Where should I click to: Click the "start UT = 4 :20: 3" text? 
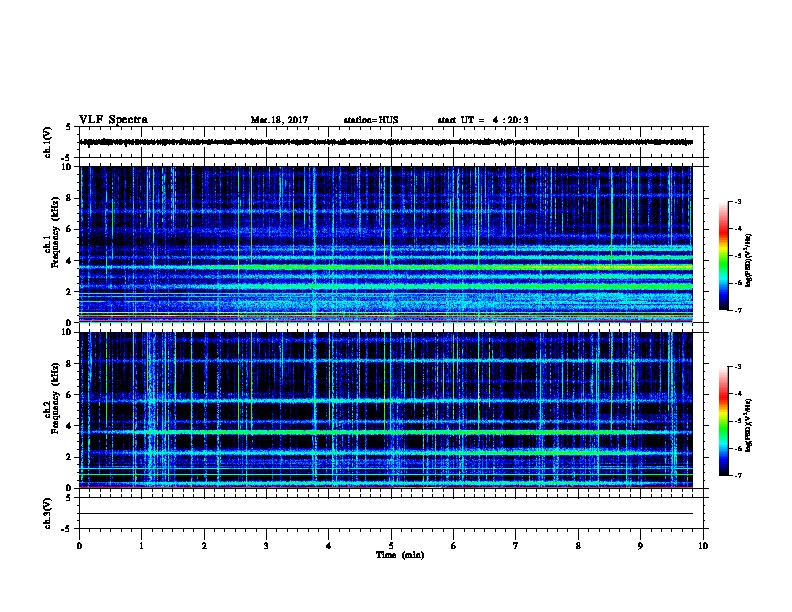(x=483, y=120)
